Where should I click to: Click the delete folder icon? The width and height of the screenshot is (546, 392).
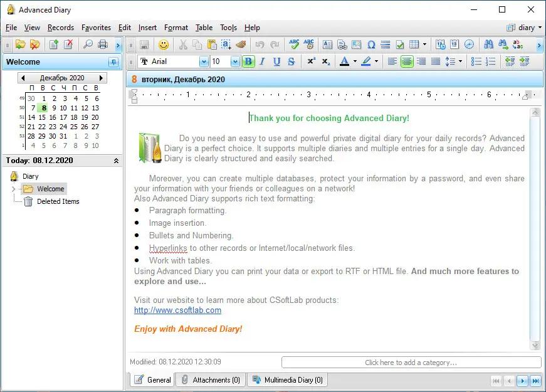click(35, 45)
